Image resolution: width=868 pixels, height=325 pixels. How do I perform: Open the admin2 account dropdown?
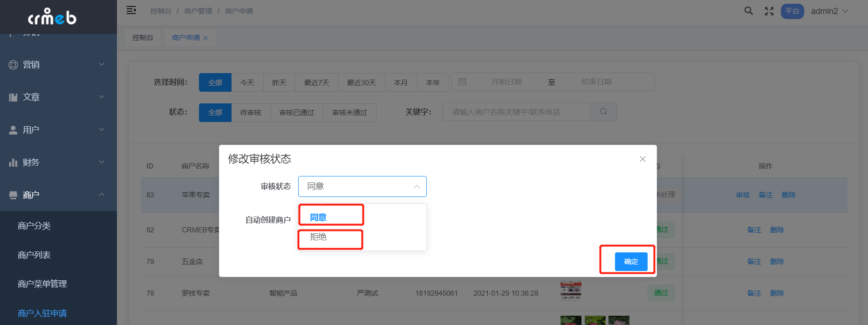pos(829,11)
